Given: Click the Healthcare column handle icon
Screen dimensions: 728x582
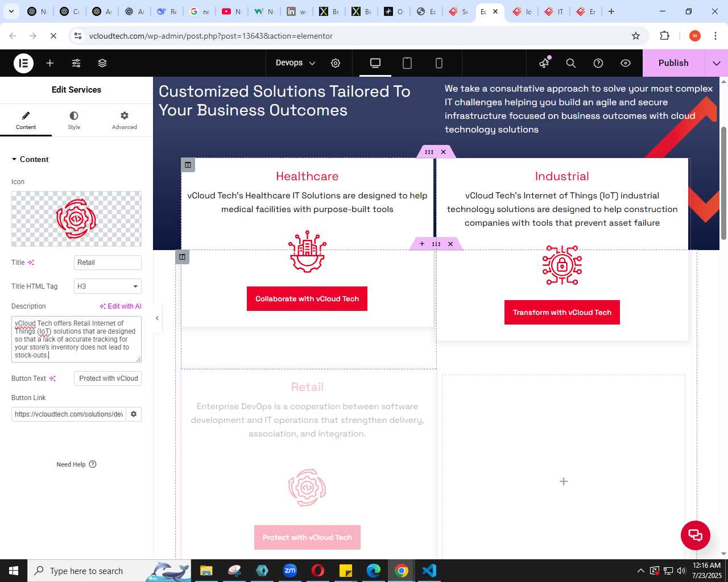Looking at the screenshot, I should [x=188, y=165].
